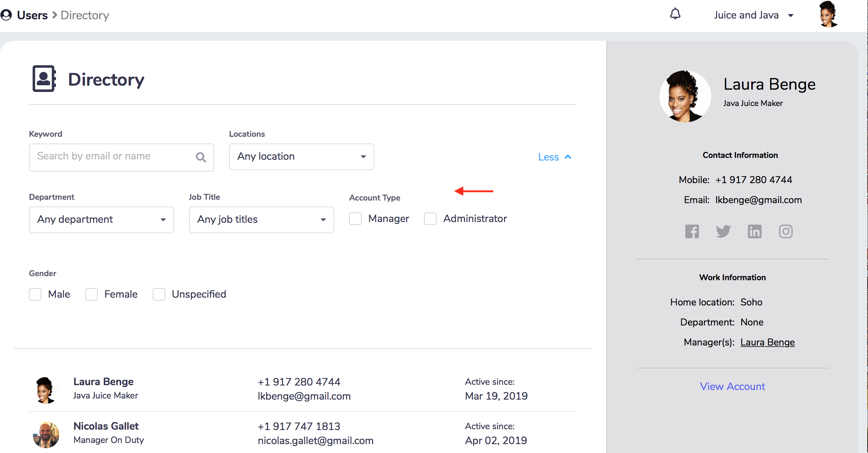Tick the Unspecified gender checkbox
This screenshot has width=868, height=453.
pyautogui.click(x=159, y=294)
